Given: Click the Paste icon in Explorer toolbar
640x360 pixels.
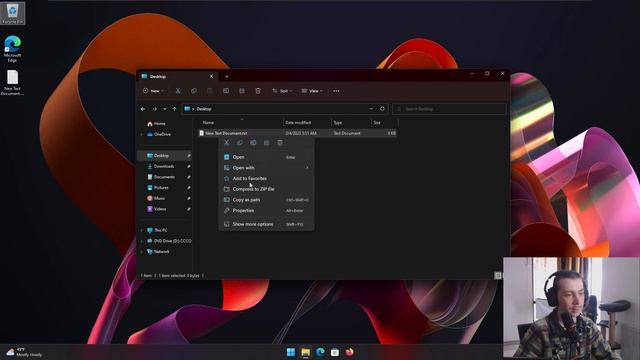Looking at the screenshot, I should (210, 91).
